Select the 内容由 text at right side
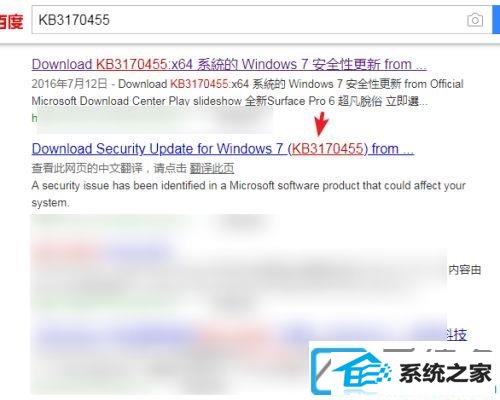 tap(465, 270)
